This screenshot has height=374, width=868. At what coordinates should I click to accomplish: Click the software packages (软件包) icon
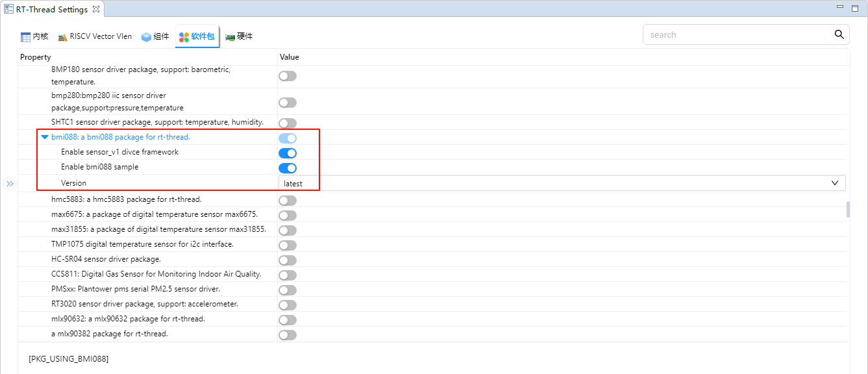[184, 37]
